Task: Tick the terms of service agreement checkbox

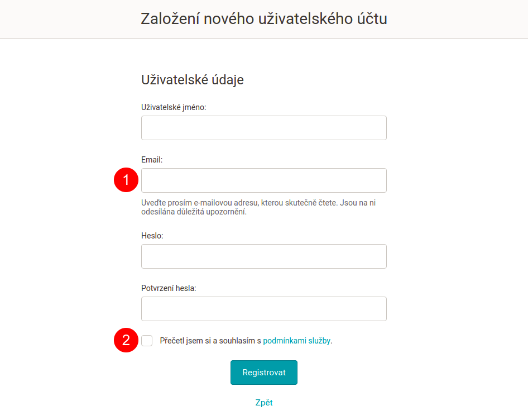Action: click(147, 341)
